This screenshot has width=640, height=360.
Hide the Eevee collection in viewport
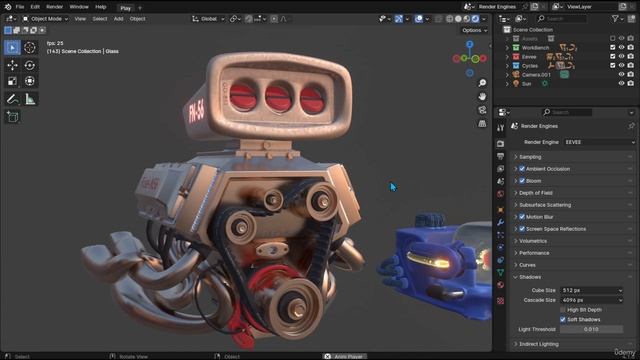point(621,56)
